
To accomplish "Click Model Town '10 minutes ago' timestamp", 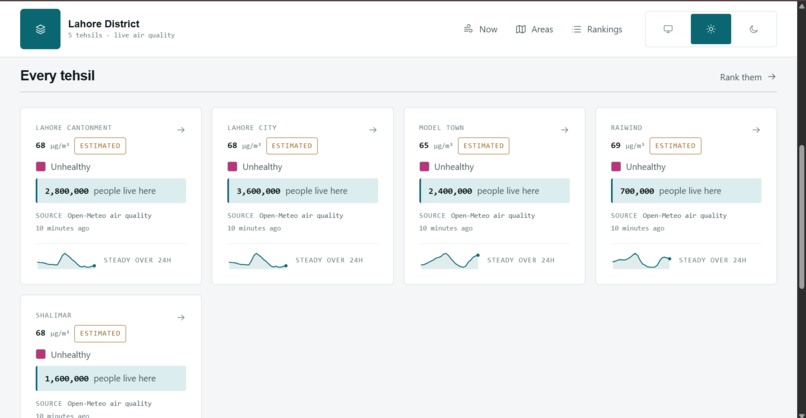I will 446,228.
